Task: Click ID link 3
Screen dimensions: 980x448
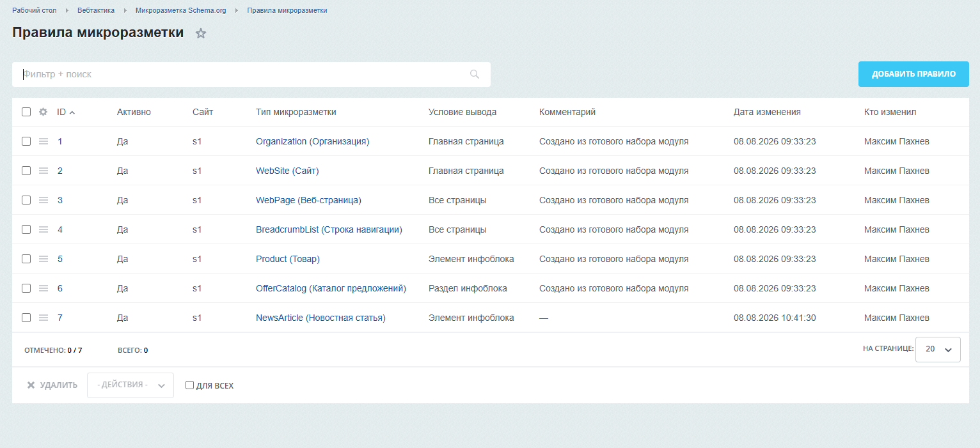Action: tap(60, 200)
